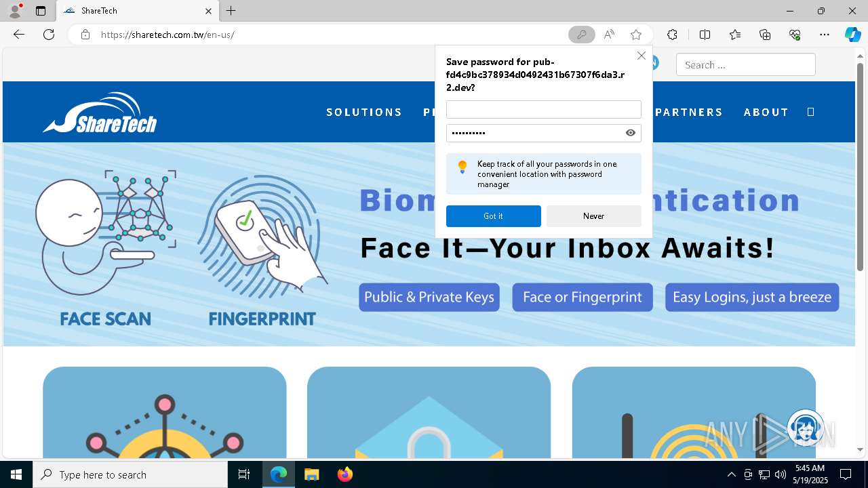Open the Favorites list

[735, 35]
